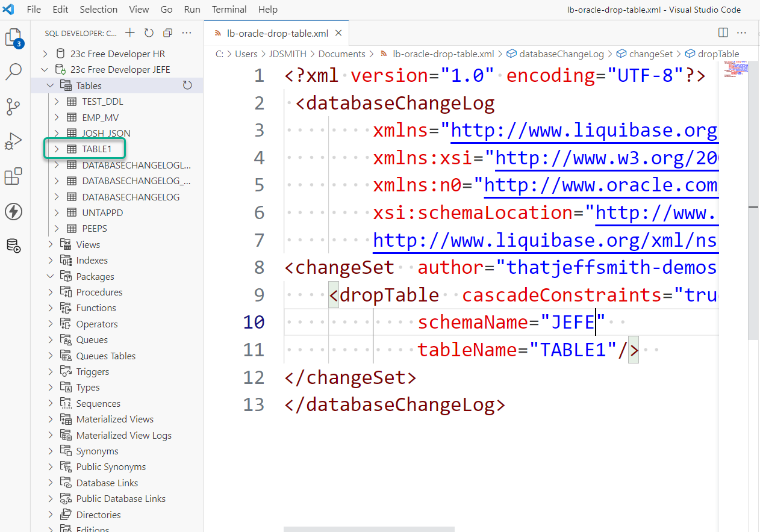
Task: Click the SQL Developer lightning bolt icon
Action: point(13,211)
